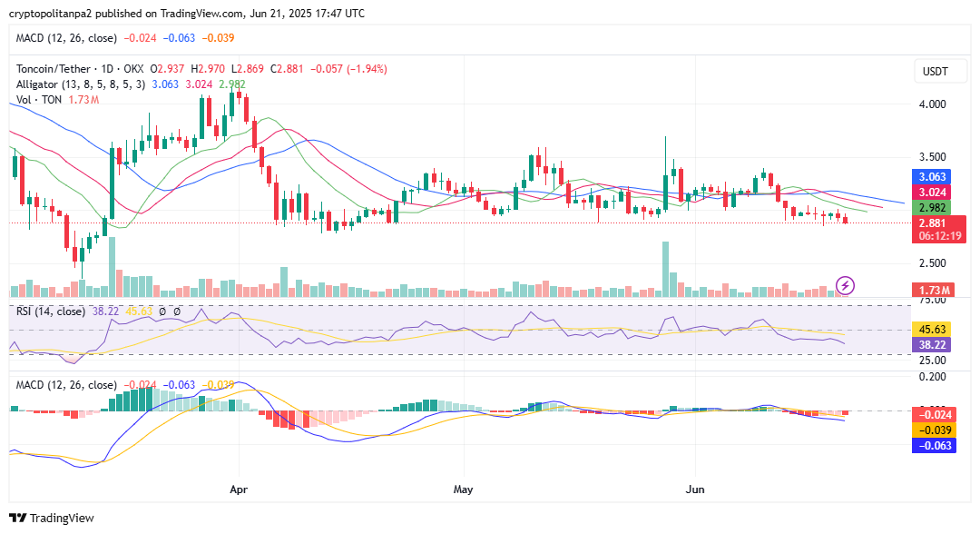
Task: Click the May label on time axis
Action: pos(463,489)
